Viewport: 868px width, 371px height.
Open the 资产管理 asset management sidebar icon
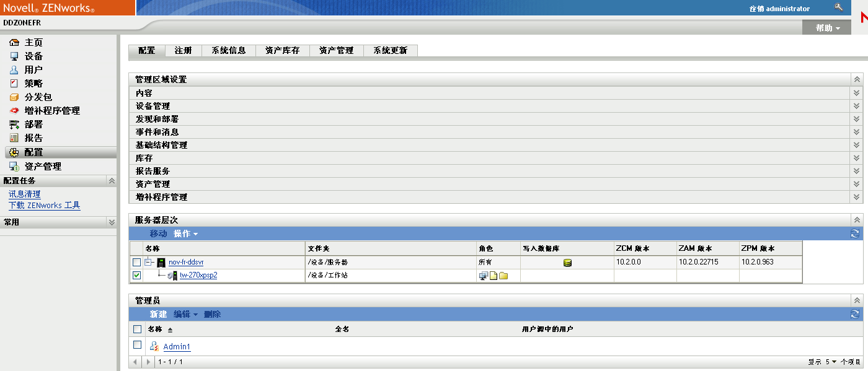14,167
